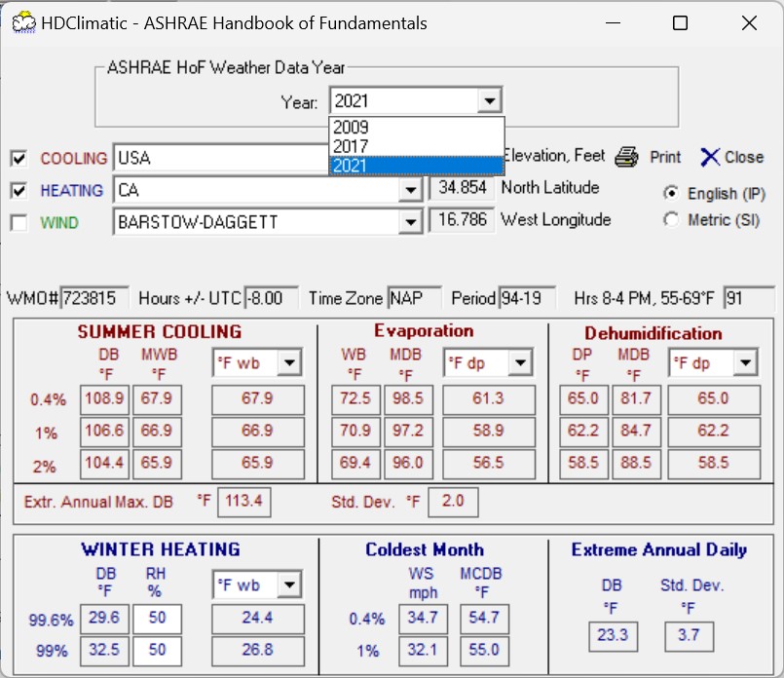This screenshot has width=784, height=678.
Task: Click the winter wet bulb value 26.8
Action: pos(257,650)
